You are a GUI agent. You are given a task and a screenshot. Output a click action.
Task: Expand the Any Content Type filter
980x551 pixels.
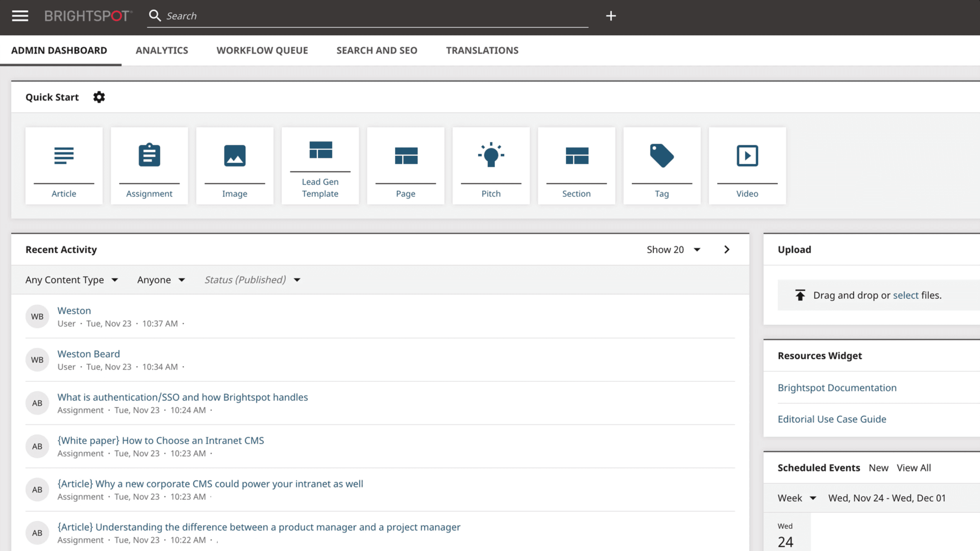[72, 280]
